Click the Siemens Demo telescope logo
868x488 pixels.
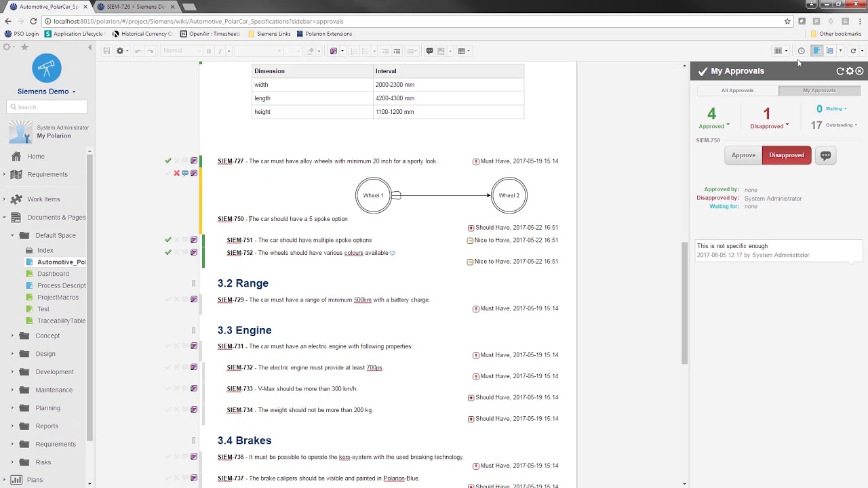tap(46, 68)
